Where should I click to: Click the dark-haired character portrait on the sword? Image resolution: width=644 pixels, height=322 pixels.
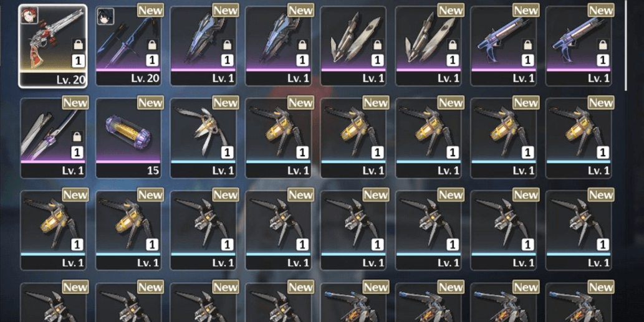105,16
